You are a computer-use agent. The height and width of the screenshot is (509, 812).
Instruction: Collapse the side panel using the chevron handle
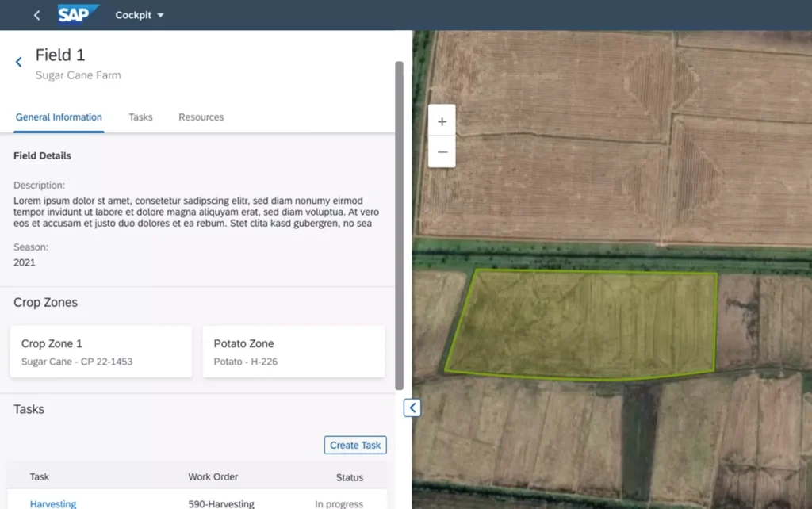[x=412, y=408]
